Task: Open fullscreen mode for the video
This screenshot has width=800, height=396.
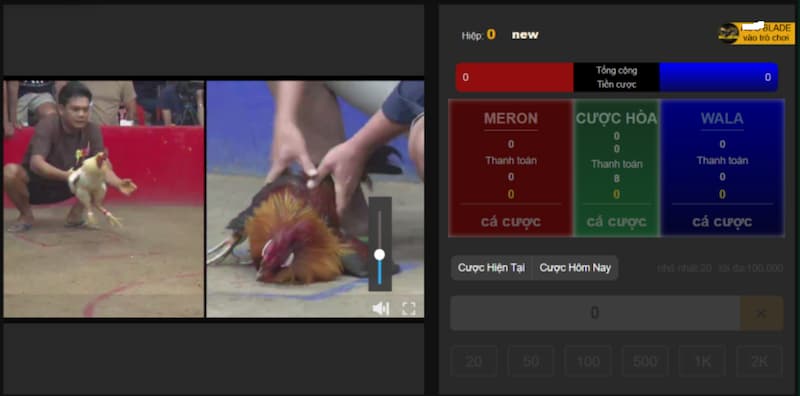Action: [x=409, y=308]
